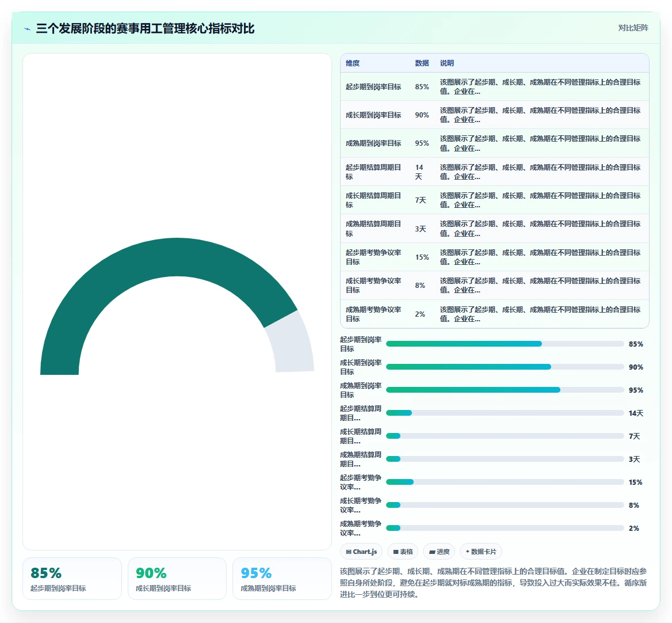Click the 15% value in the table
The width and height of the screenshot is (672, 623).
[422, 257]
